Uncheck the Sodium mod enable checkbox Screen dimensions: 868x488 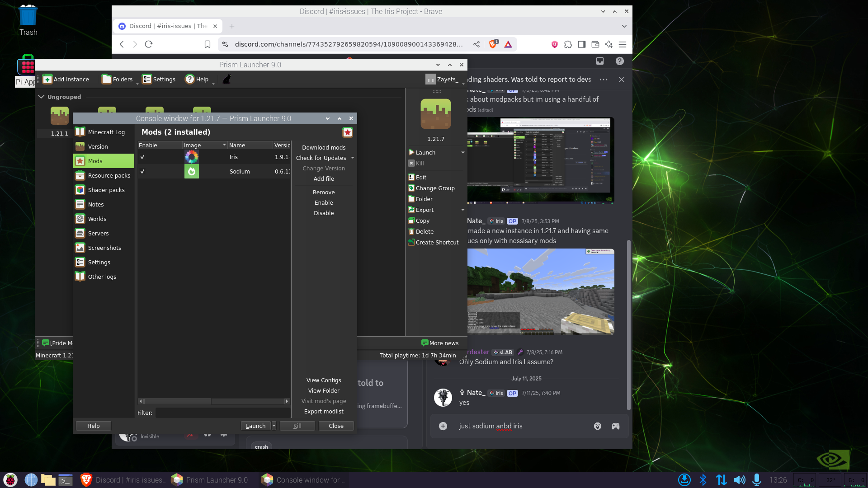coord(142,171)
